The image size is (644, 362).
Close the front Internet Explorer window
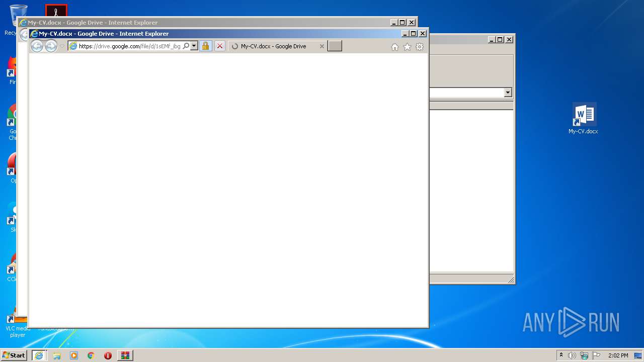coord(423,34)
